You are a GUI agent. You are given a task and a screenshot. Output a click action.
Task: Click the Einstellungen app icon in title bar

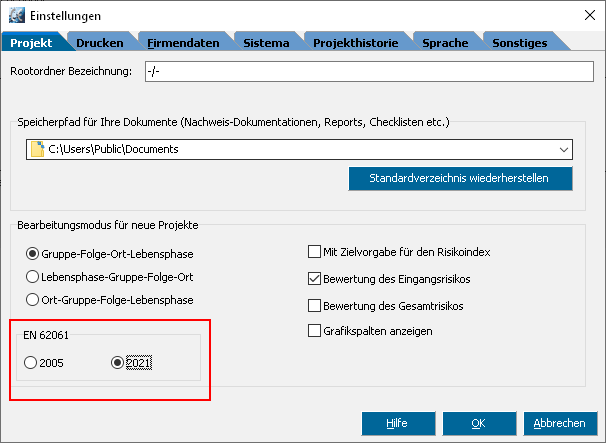pyautogui.click(x=15, y=15)
